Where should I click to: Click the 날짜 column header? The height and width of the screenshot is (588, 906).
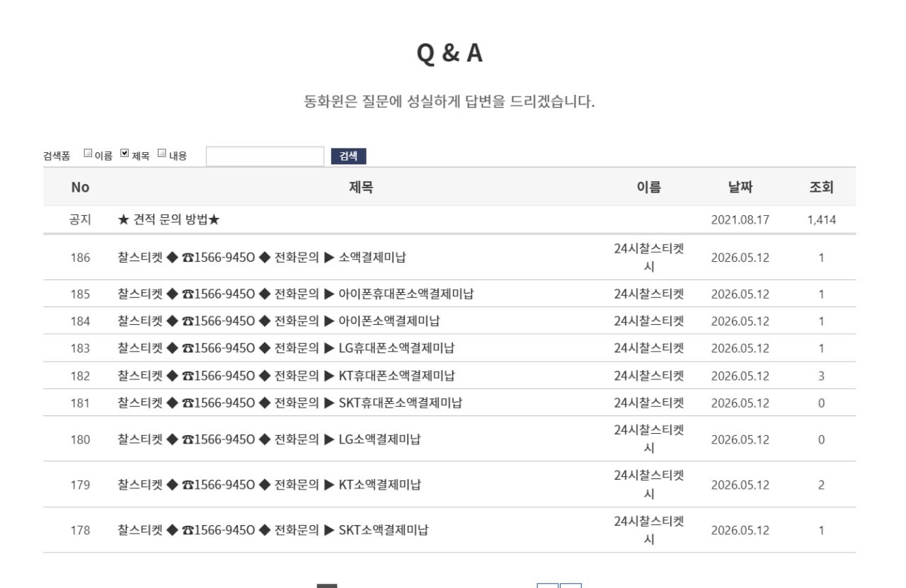(740, 188)
